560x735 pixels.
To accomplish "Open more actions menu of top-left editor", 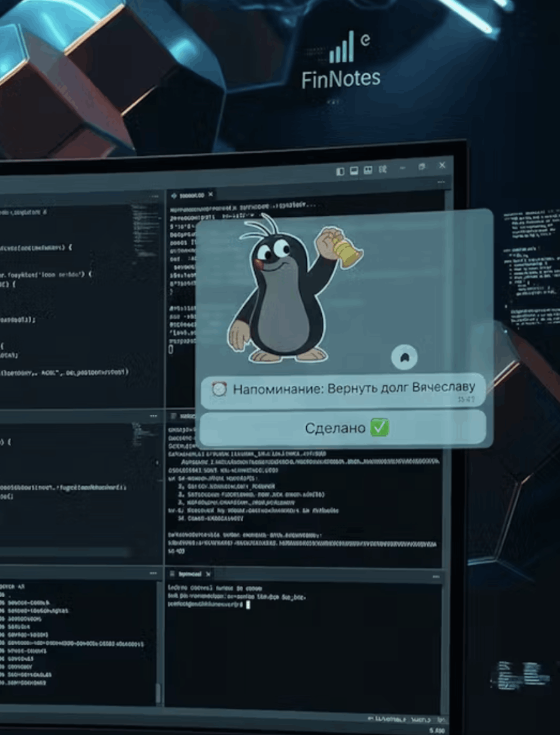I will click(x=154, y=196).
